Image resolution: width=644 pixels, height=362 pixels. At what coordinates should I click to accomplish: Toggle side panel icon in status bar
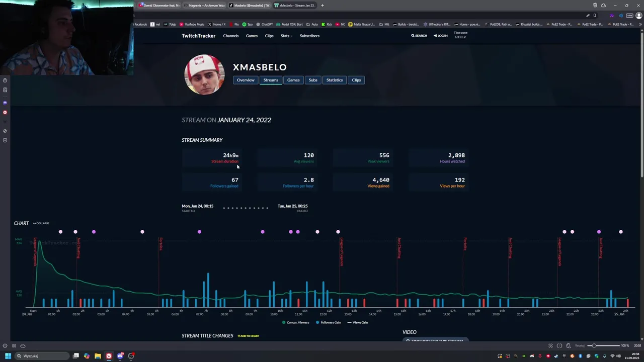(14, 346)
